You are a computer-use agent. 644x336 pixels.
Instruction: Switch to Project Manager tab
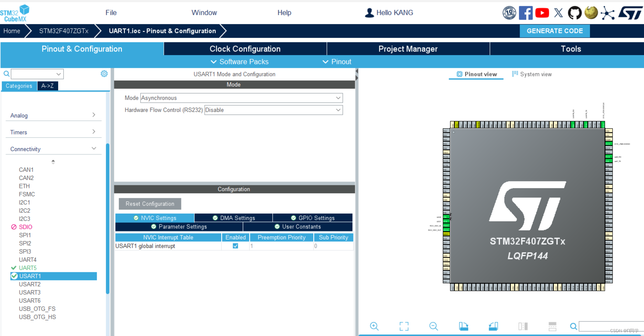coord(408,49)
